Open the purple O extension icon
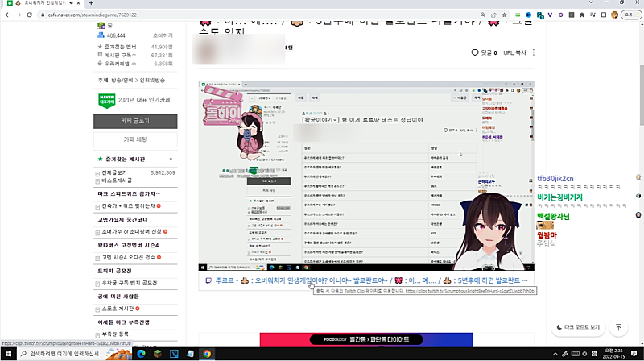Viewport: 644px width, 361px height. [560, 15]
